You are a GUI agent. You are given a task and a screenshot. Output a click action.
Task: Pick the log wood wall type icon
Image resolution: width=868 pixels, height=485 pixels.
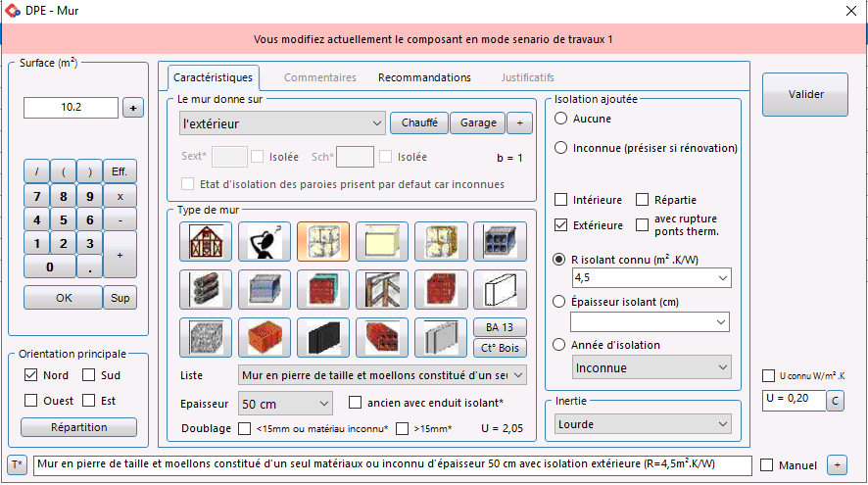206,290
